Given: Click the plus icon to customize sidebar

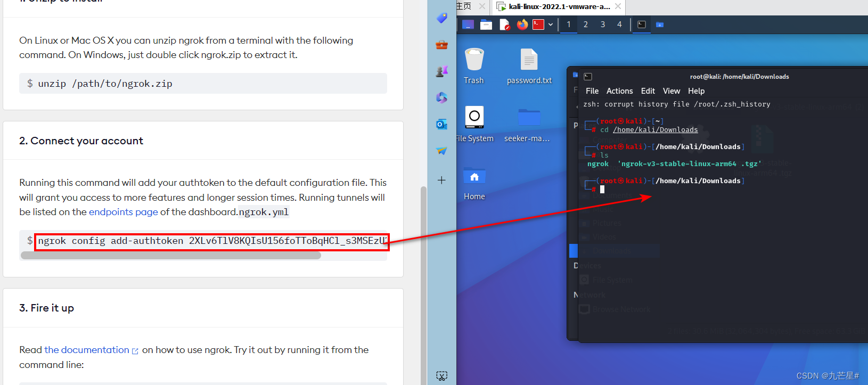Looking at the screenshot, I should click(441, 180).
